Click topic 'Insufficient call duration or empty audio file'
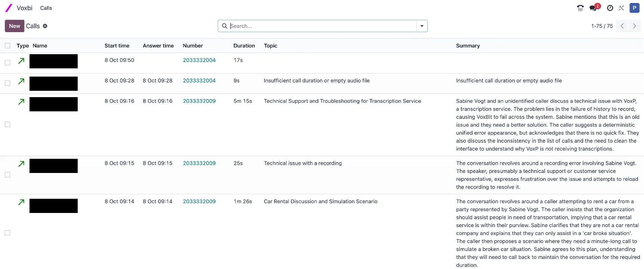The image size is (644, 269). click(x=316, y=81)
